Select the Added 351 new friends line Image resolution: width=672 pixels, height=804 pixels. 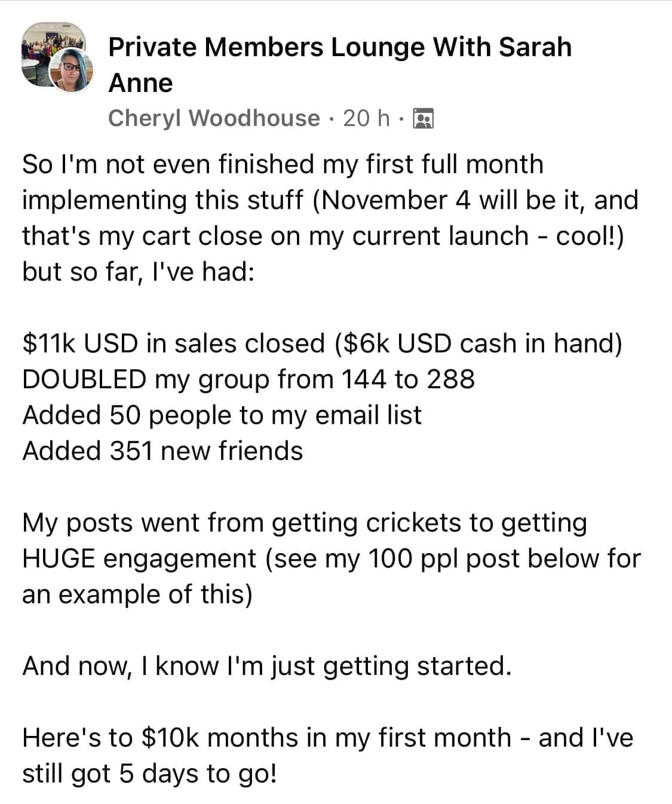162,451
